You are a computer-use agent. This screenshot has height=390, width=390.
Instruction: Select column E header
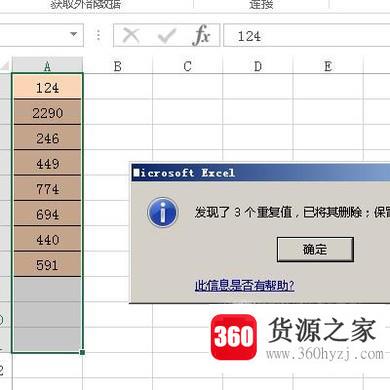click(x=328, y=66)
